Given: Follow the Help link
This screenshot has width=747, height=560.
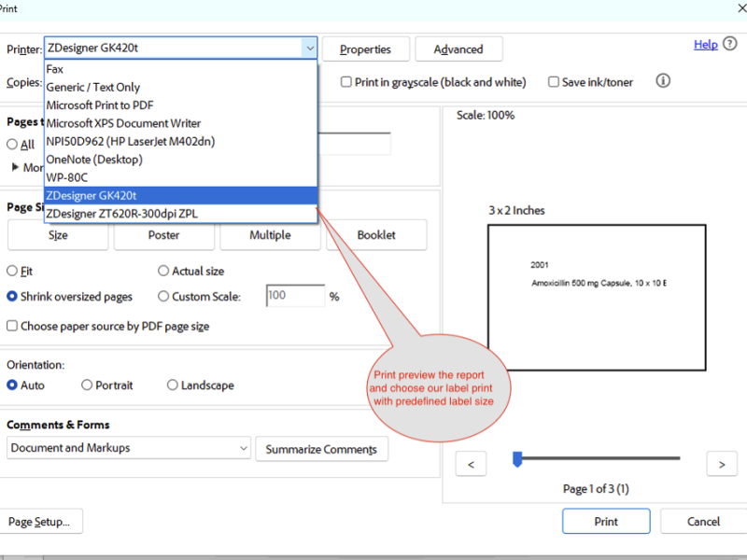Looking at the screenshot, I should tap(706, 44).
